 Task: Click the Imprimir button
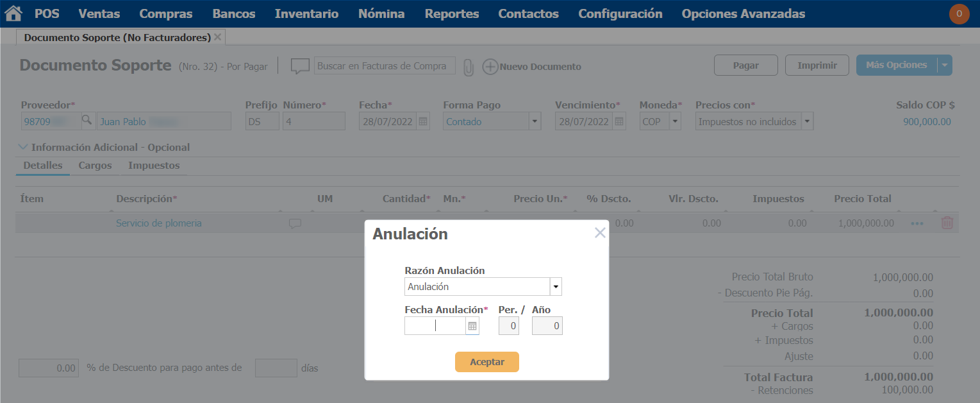(817, 65)
